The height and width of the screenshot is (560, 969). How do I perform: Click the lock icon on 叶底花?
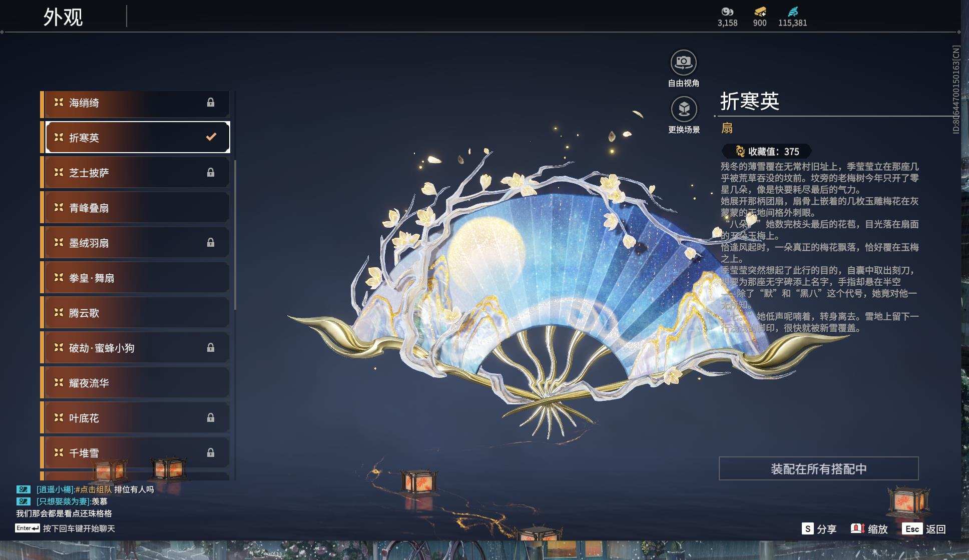coord(211,417)
